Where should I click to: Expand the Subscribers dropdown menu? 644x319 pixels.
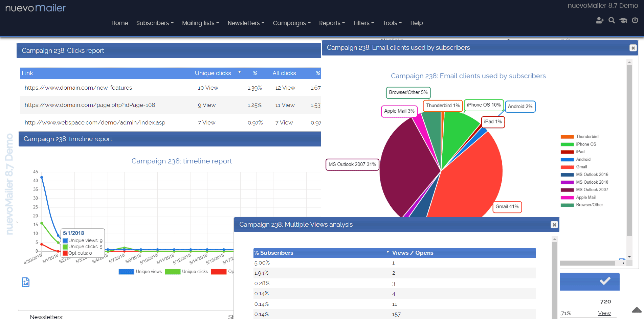pos(155,23)
